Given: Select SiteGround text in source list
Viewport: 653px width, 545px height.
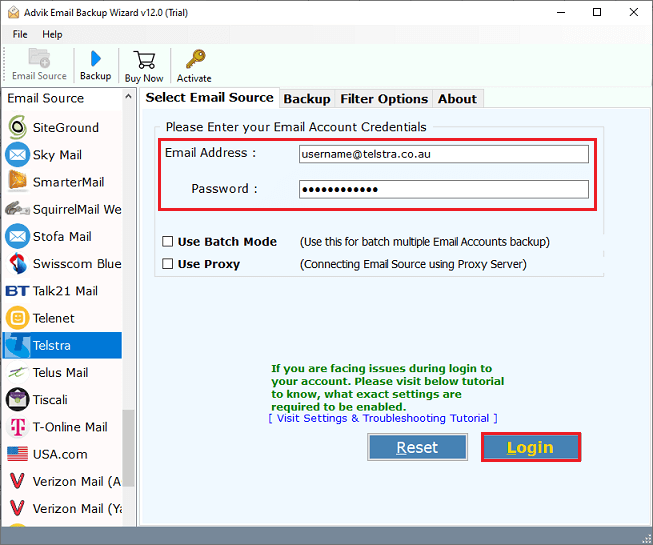Looking at the screenshot, I should tap(66, 127).
